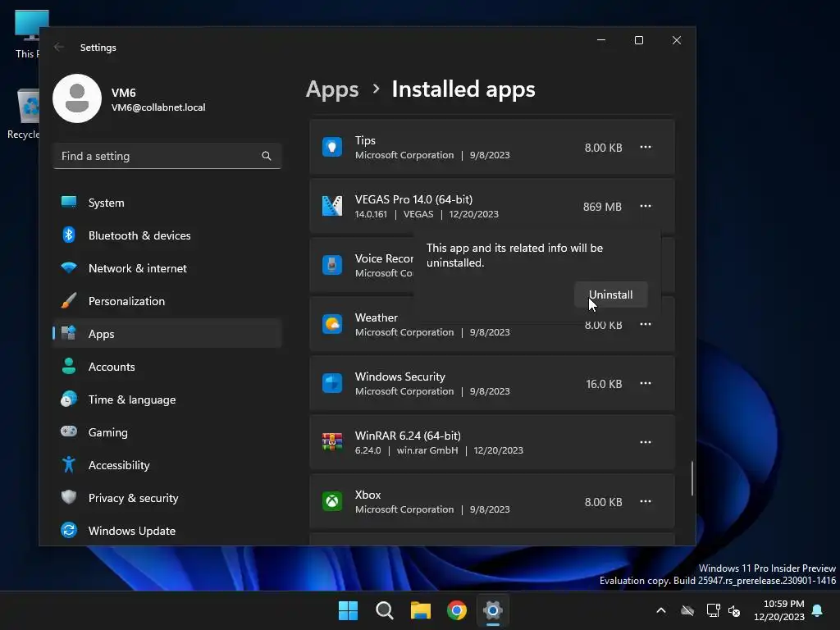Viewport: 840px width, 630px height.
Task: Confirm with the Uninstall button
Action: (610, 294)
